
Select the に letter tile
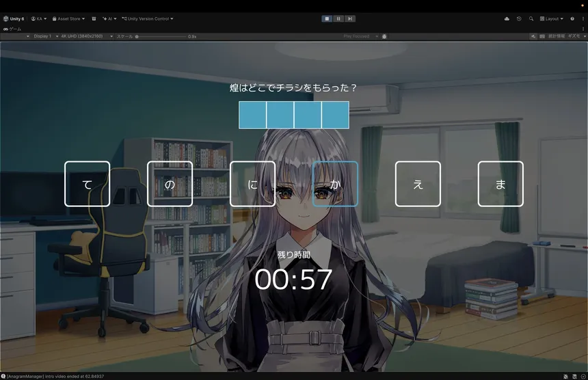tap(252, 184)
